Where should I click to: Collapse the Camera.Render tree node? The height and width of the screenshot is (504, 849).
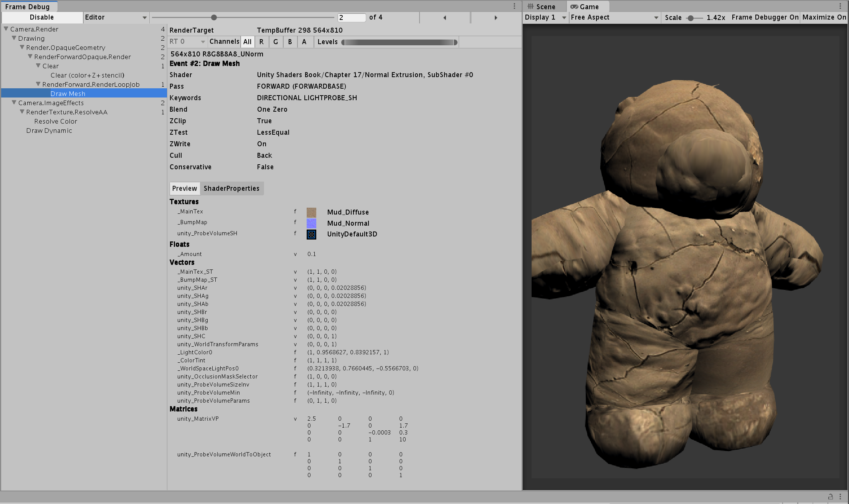6,29
